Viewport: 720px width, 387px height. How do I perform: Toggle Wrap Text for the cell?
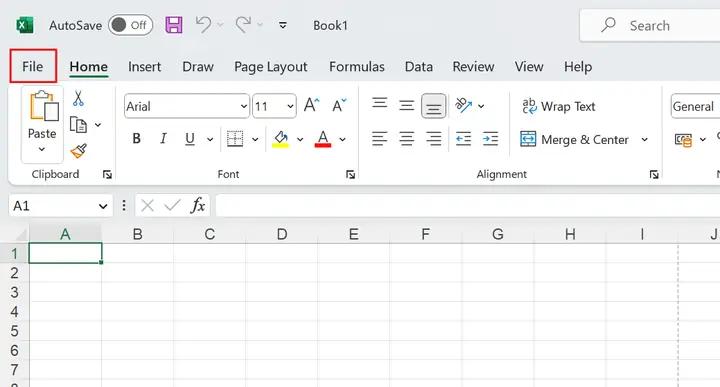pos(559,106)
